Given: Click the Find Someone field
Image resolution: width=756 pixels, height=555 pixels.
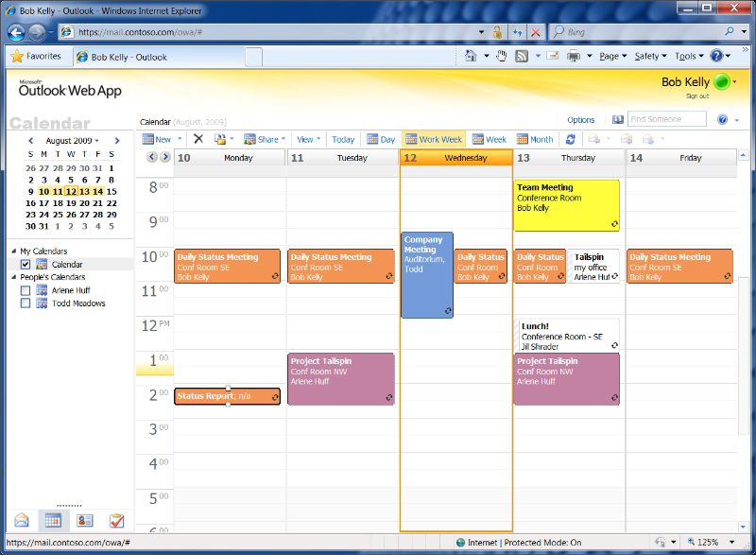Looking at the screenshot, I should pos(667,118).
